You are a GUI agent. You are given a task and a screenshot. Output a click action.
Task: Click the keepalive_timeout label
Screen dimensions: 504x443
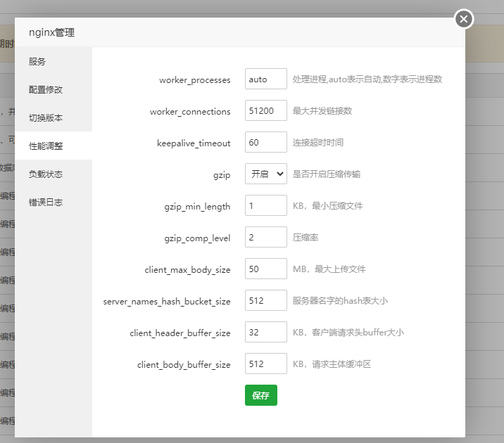click(x=194, y=143)
